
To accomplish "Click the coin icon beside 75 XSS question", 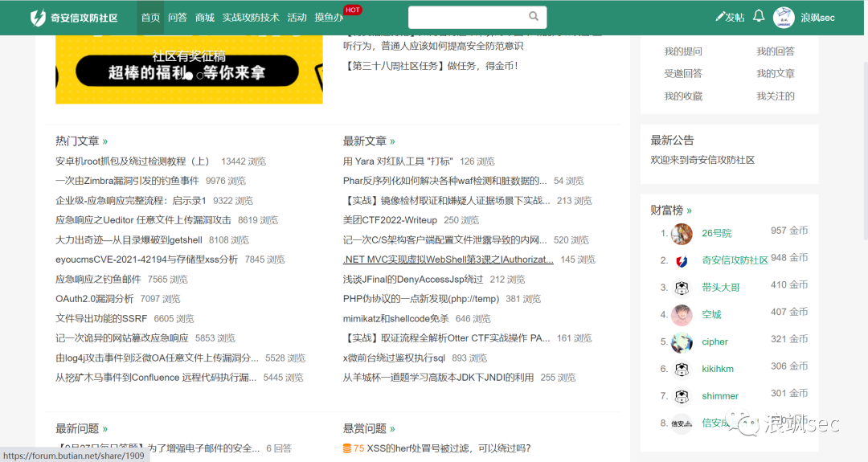I will 347,448.
